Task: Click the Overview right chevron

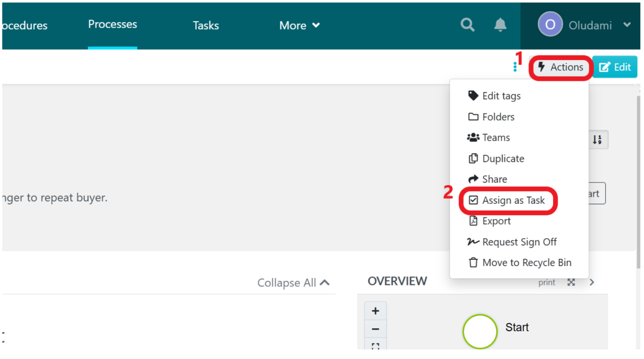Action: tap(592, 282)
